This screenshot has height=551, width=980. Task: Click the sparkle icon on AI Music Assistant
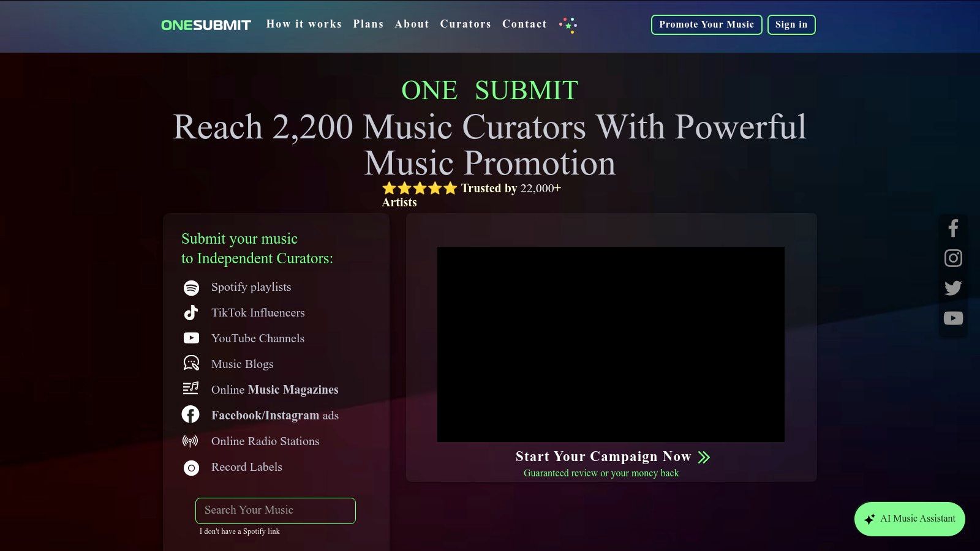[x=869, y=519]
